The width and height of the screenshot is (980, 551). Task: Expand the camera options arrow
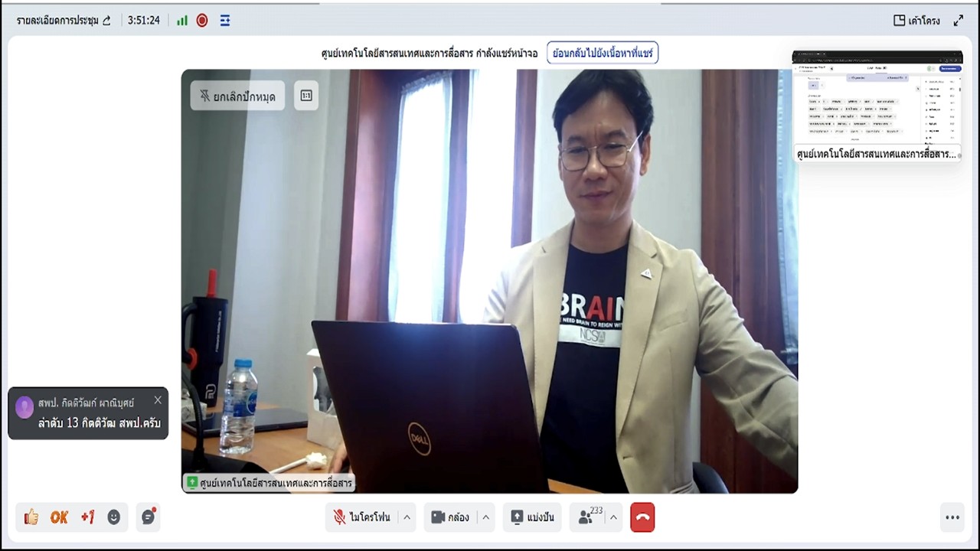tap(485, 517)
